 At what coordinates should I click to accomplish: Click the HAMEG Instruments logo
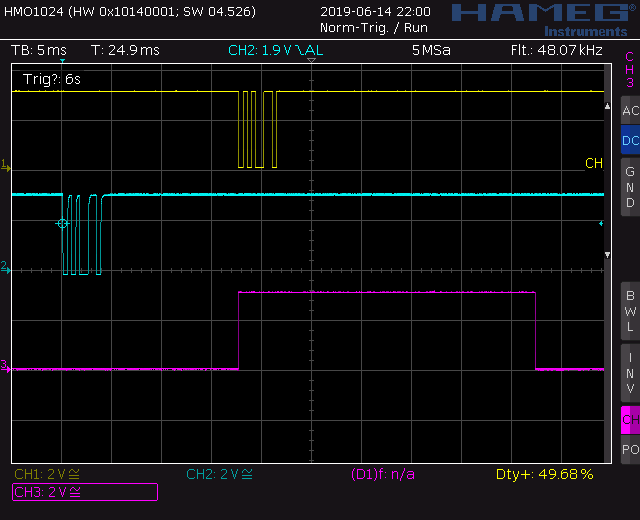[x=543, y=18]
